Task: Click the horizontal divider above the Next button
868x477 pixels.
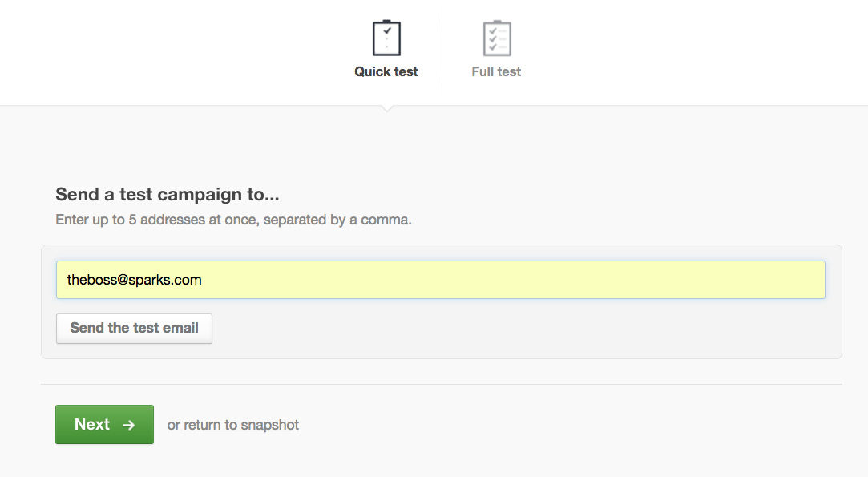Action: 442,384
